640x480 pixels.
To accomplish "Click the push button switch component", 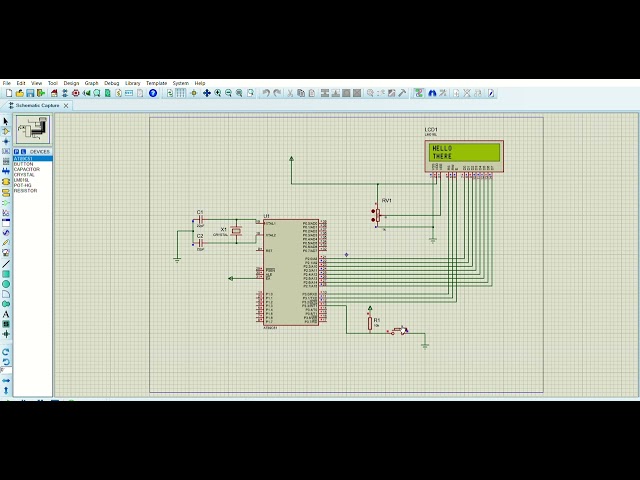I will click(399, 331).
